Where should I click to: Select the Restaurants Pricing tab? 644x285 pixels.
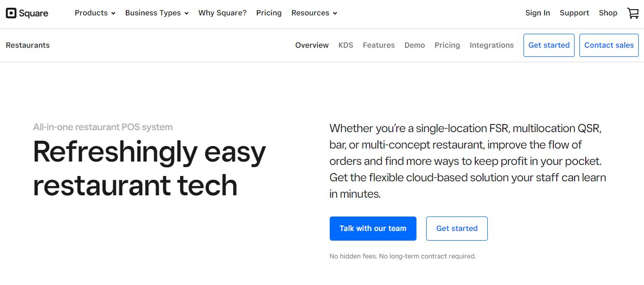click(447, 45)
